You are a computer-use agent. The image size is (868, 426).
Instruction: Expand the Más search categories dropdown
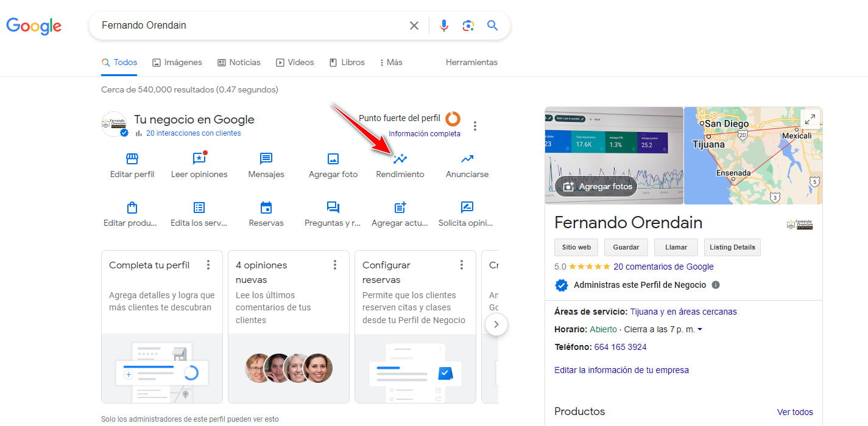click(x=390, y=62)
